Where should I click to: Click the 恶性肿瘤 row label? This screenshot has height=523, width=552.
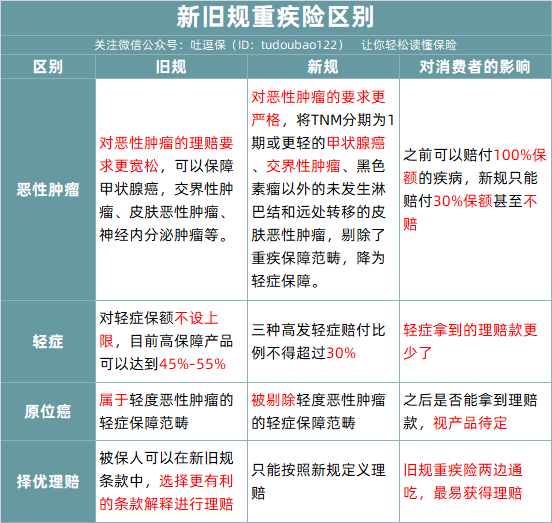coord(48,190)
